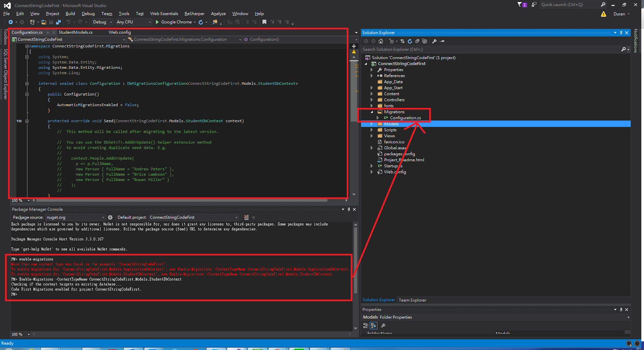Open the Debug configuration dropdown
The width and height of the screenshot is (644, 350).
[x=103, y=22]
